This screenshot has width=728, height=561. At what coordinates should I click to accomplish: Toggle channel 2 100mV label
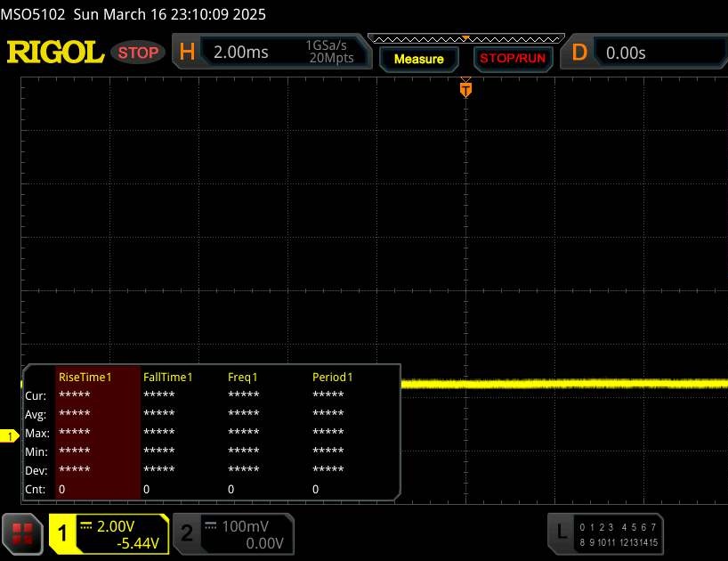click(233, 534)
